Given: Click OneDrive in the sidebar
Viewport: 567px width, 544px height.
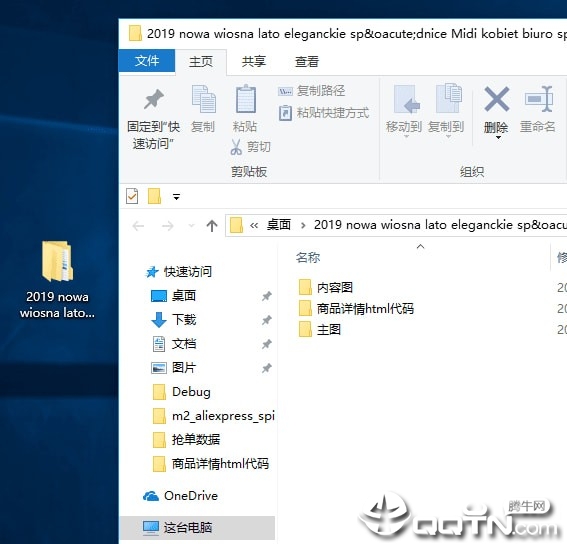Looking at the screenshot, I should pyautogui.click(x=180, y=496).
